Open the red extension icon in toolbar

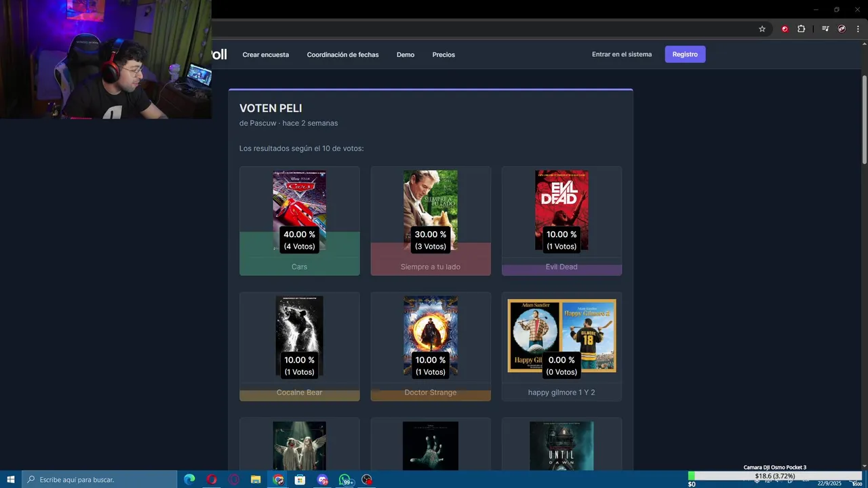click(x=785, y=29)
